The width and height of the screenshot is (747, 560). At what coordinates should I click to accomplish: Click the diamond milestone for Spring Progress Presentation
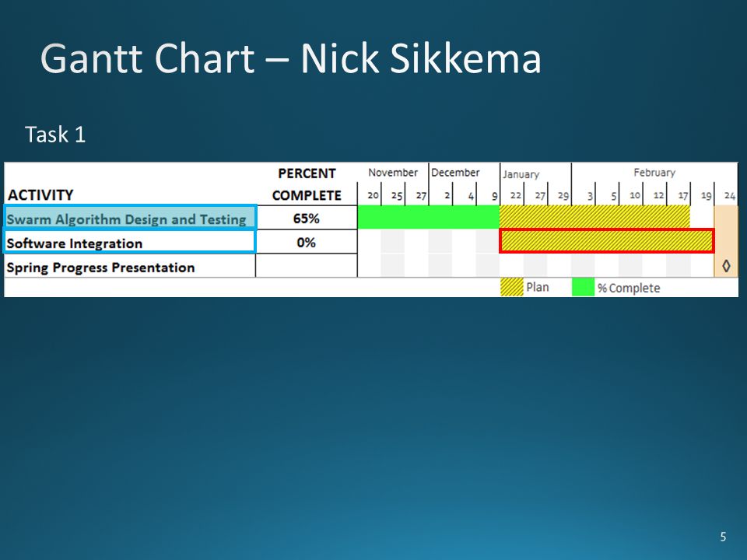tap(727, 266)
